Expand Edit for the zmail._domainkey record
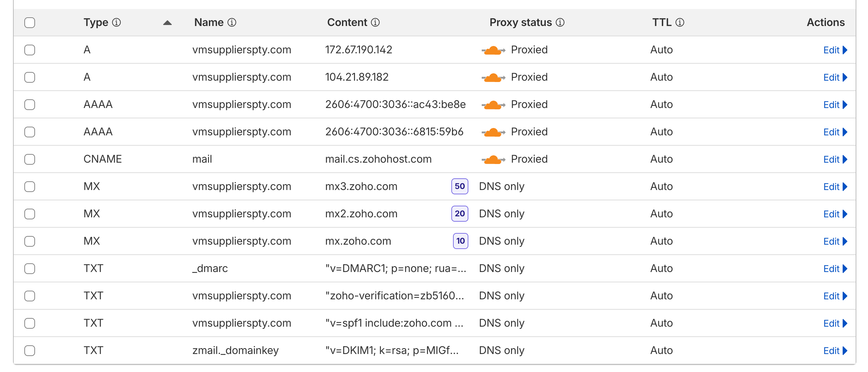The image size is (868, 372). click(x=835, y=351)
